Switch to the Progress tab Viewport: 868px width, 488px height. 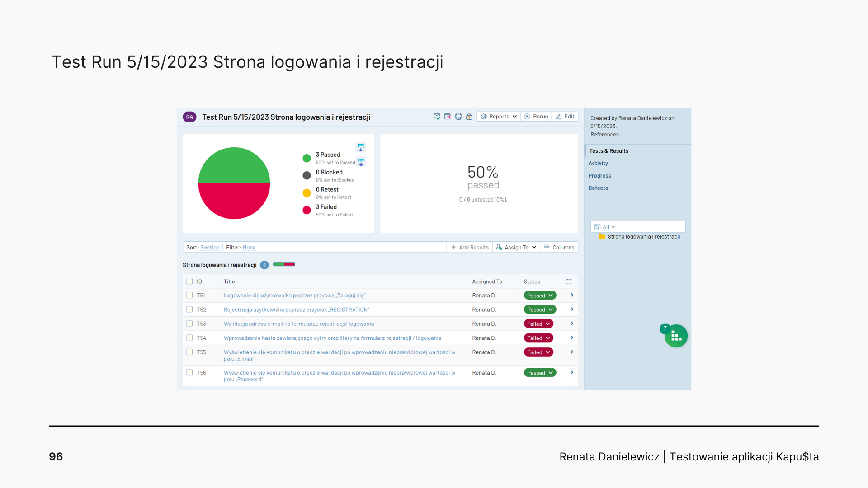pos(599,176)
